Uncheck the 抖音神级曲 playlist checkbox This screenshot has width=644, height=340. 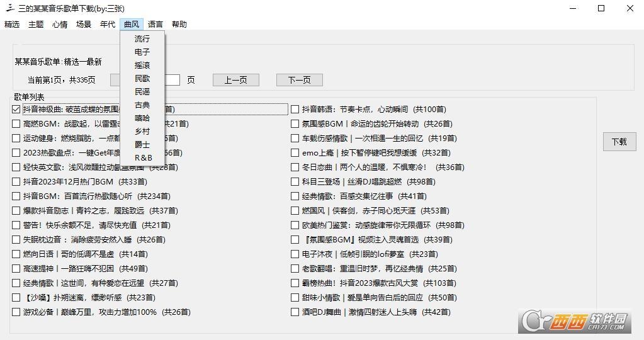point(16,110)
